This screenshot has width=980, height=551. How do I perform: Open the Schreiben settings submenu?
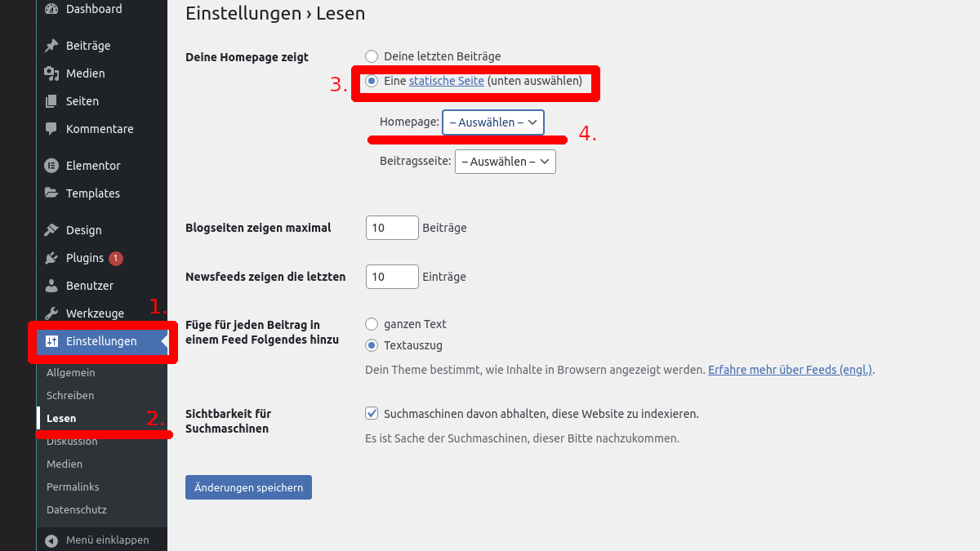[70, 396]
